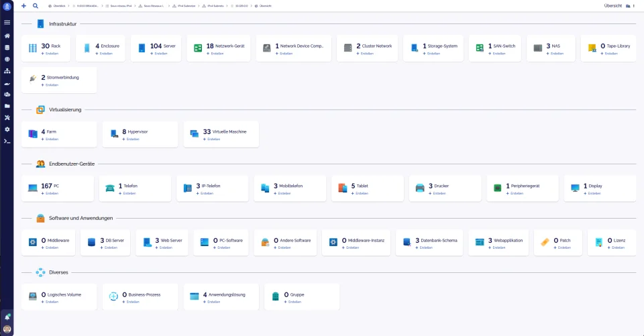644x336 pixels.
Task: Click the Netzwerk-Gerät switch icon
Action: (198, 48)
